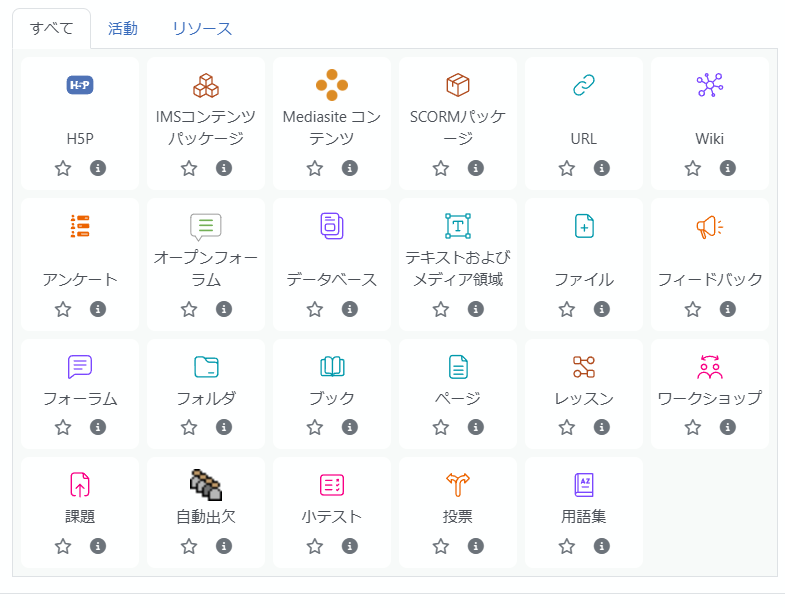Select the ページ page icon
This screenshot has height=608, width=785.
458,367
